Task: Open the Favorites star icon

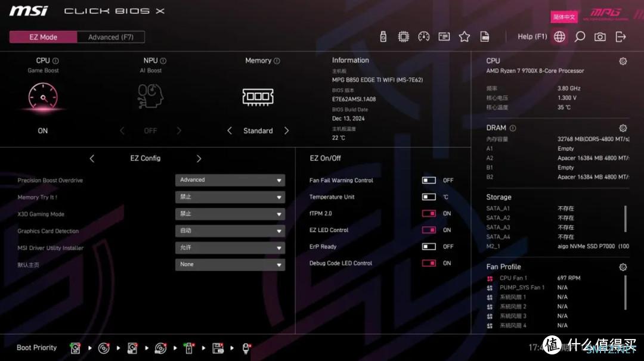Action: point(465,36)
